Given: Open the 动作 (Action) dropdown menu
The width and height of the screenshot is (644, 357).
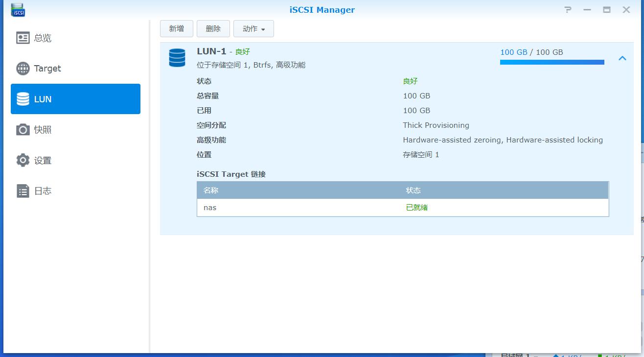Looking at the screenshot, I should pos(253,28).
